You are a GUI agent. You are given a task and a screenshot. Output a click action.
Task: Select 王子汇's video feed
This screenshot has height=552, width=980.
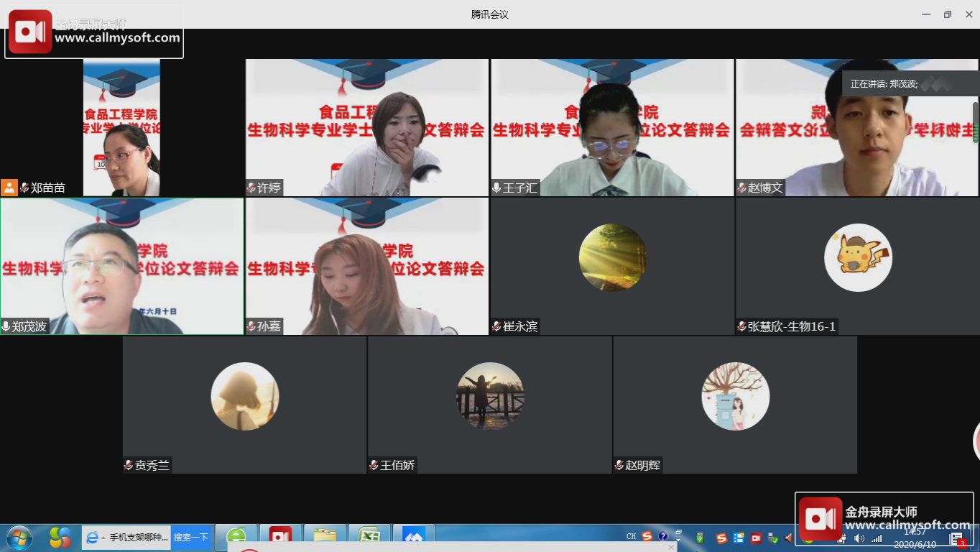click(612, 127)
